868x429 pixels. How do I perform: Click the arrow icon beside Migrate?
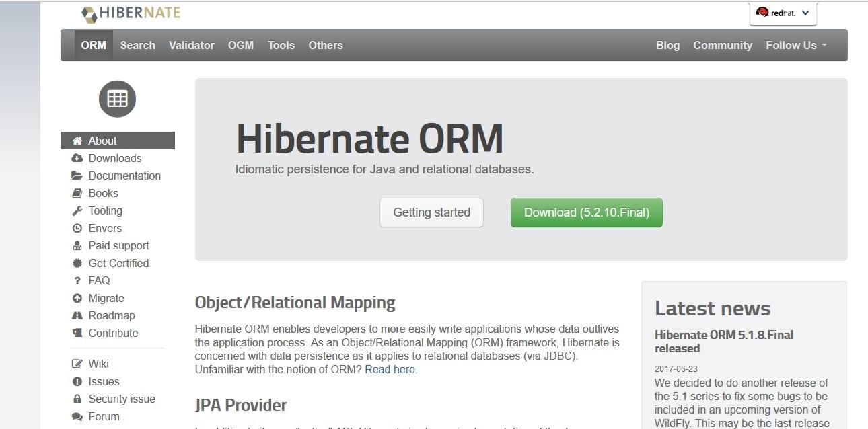[x=77, y=298]
